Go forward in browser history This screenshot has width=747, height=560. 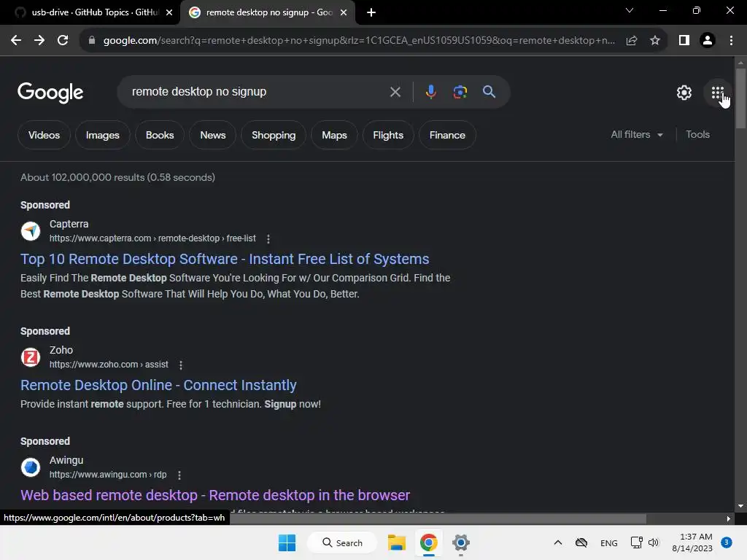point(39,40)
